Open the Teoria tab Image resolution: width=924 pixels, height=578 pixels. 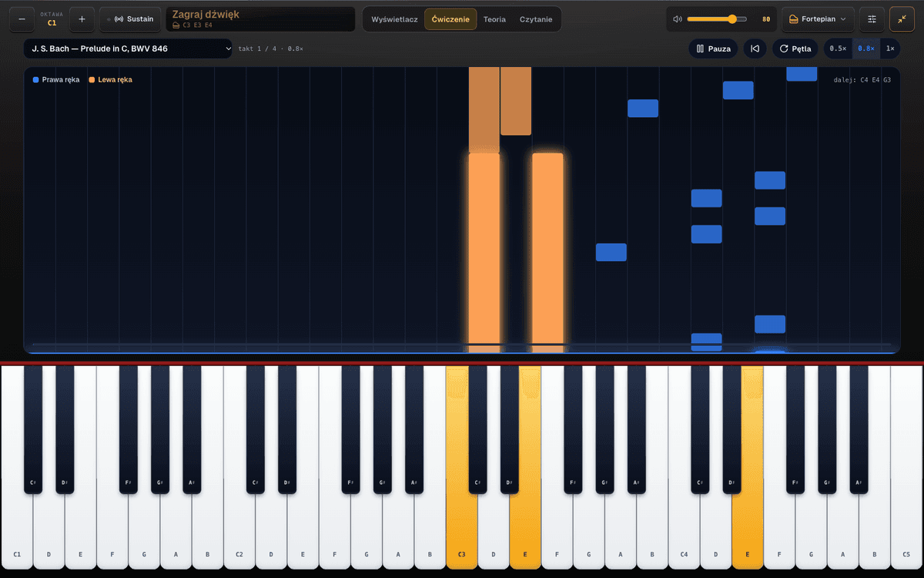pyautogui.click(x=494, y=19)
